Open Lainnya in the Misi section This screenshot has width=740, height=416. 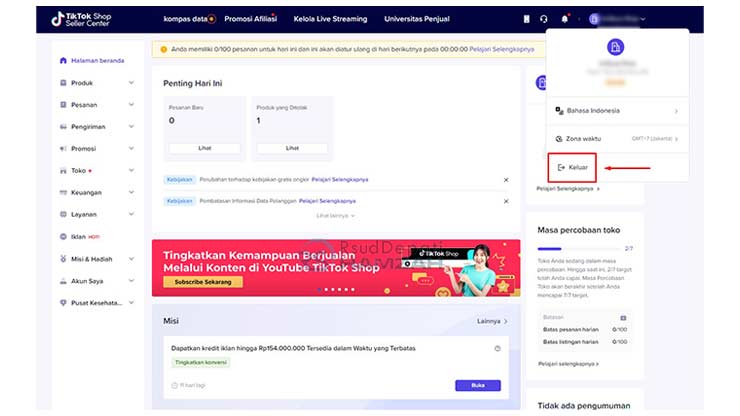[492, 321]
